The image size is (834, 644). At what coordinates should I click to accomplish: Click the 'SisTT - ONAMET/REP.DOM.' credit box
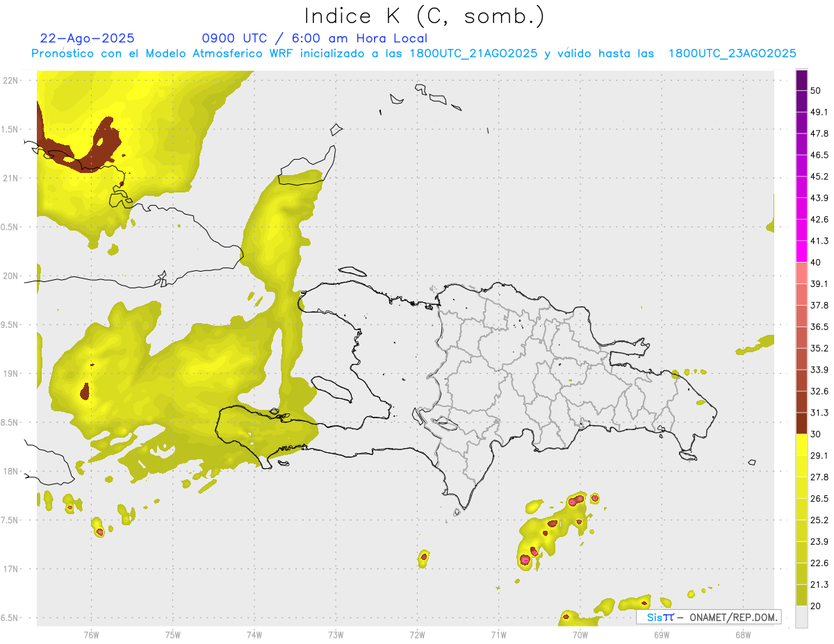[708, 617]
